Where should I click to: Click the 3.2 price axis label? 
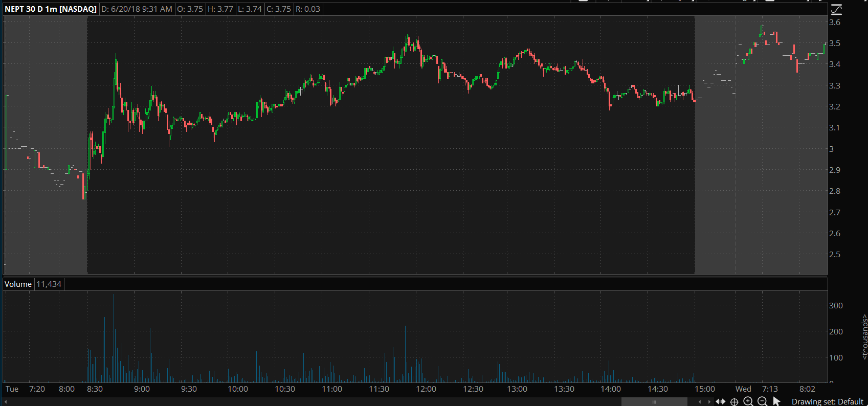click(x=835, y=107)
